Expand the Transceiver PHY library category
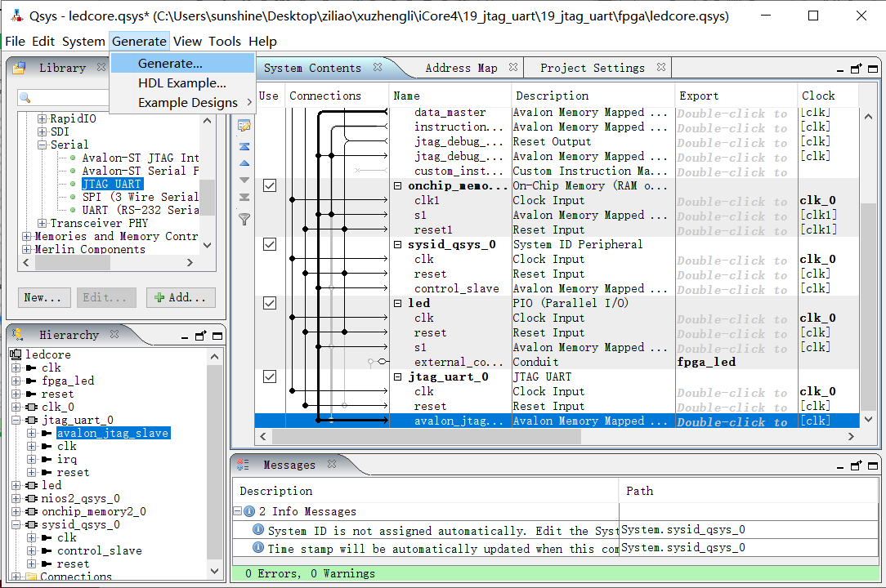This screenshot has height=588, width=886. [x=43, y=223]
